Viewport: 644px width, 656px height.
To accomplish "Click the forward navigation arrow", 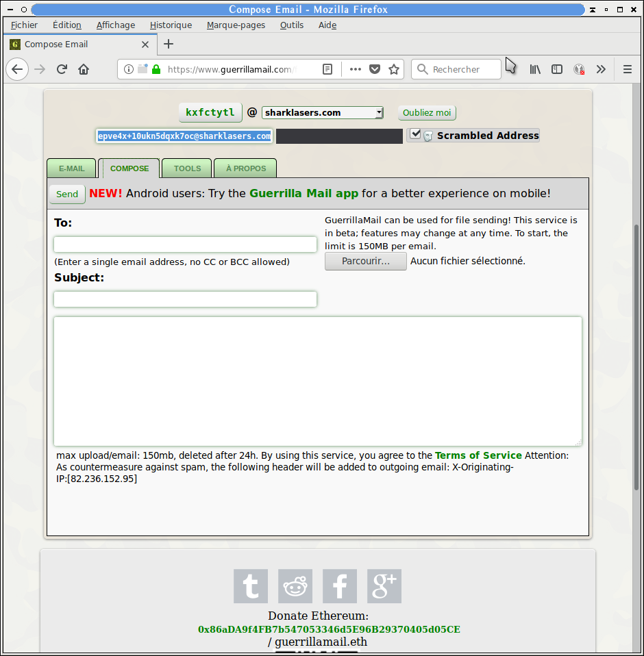I will click(x=40, y=69).
